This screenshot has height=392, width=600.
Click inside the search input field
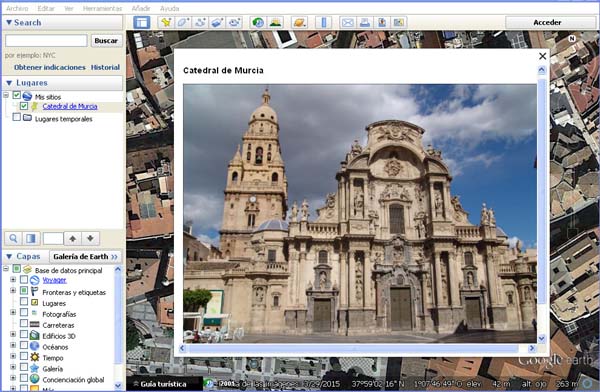[46, 41]
